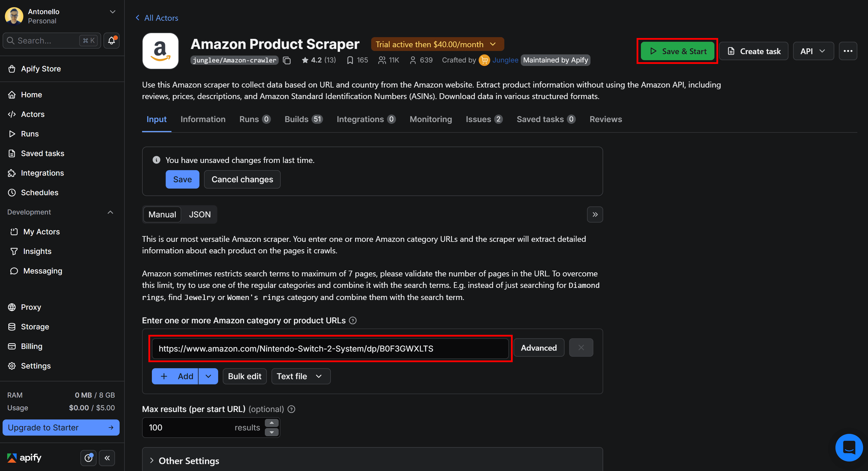The image size is (868, 471).
Task: Open the API dropdown
Action: tap(813, 51)
